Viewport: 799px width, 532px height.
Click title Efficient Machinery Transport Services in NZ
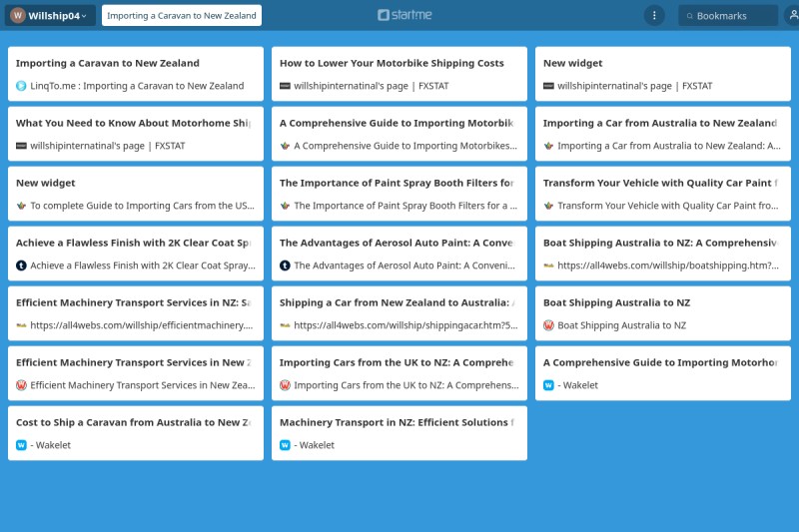coord(134,302)
